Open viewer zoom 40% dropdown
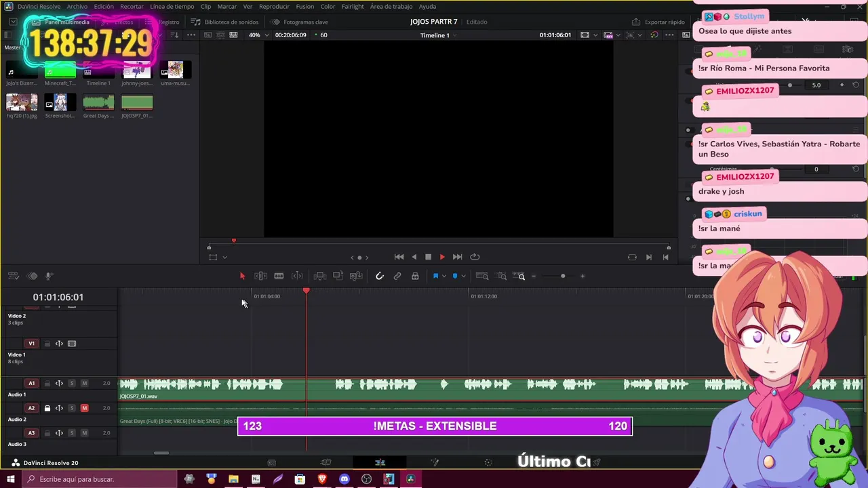The width and height of the screenshot is (868, 488). click(258, 35)
